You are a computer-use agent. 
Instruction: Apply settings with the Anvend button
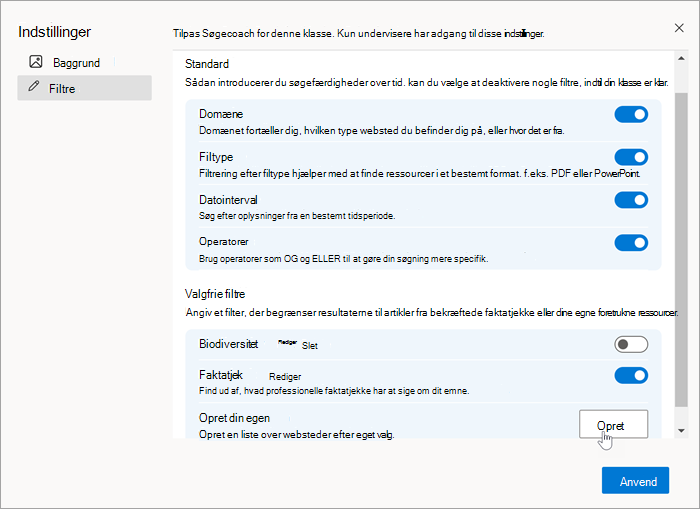pyautogui.click(x=635, y=480)
